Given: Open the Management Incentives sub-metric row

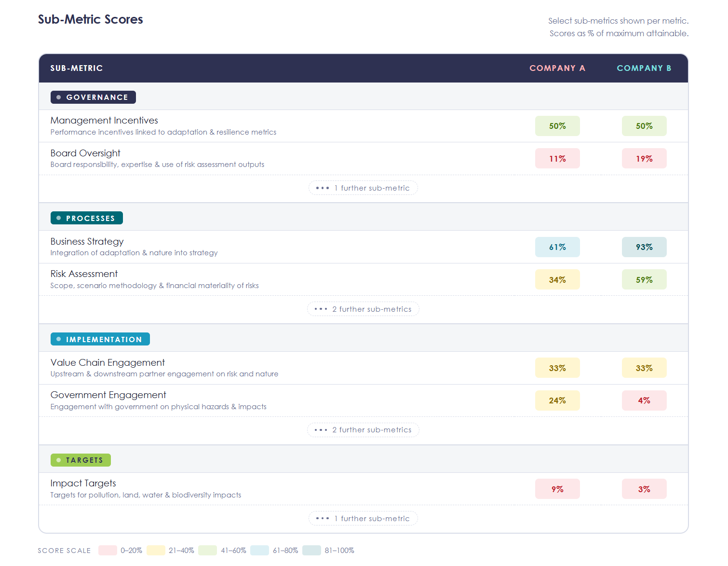Looking at the screenshot, I should pyautogui.click(x=104, y=121).
